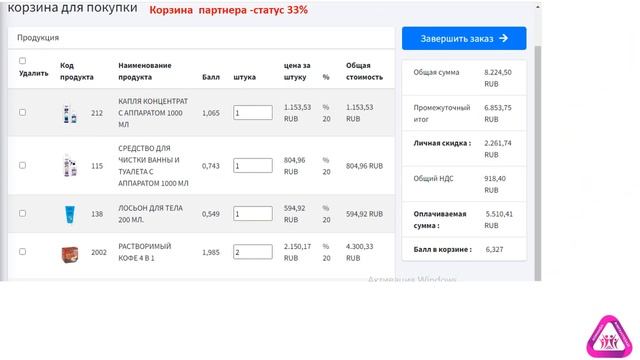Viewport: 640px width, 360px height.
Task: Click product code 2002
Action: [99, 252]
